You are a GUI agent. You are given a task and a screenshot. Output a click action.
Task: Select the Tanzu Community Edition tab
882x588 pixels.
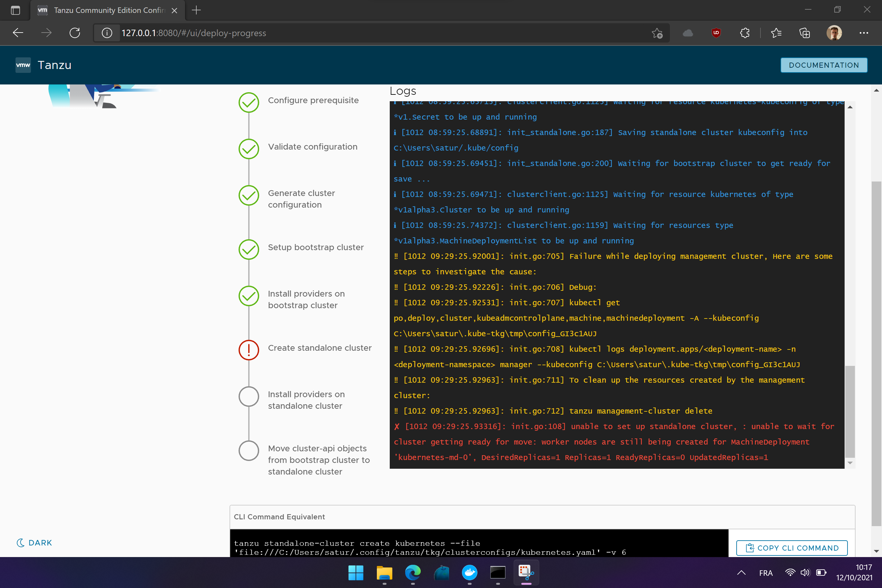(105, 10)
